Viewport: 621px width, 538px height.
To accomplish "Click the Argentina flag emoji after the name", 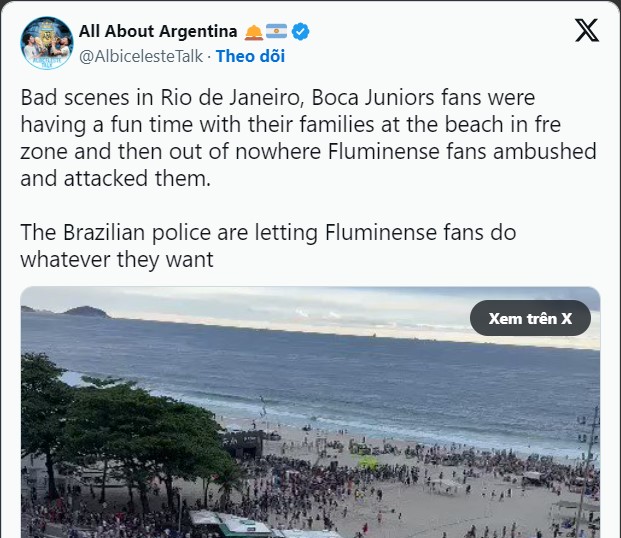I will click(276, 31).
